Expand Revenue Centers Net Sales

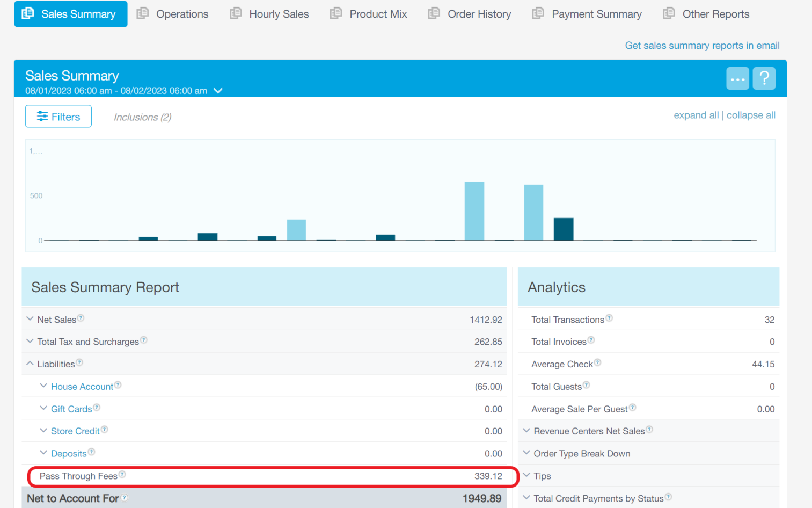pos(526,431)
